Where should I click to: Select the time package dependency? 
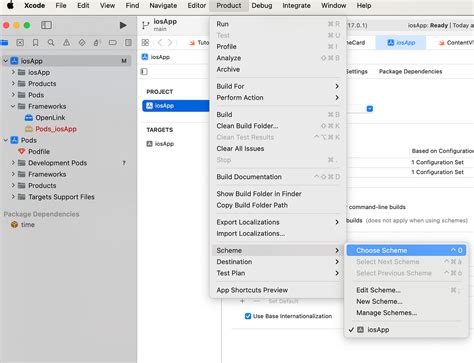28,225
